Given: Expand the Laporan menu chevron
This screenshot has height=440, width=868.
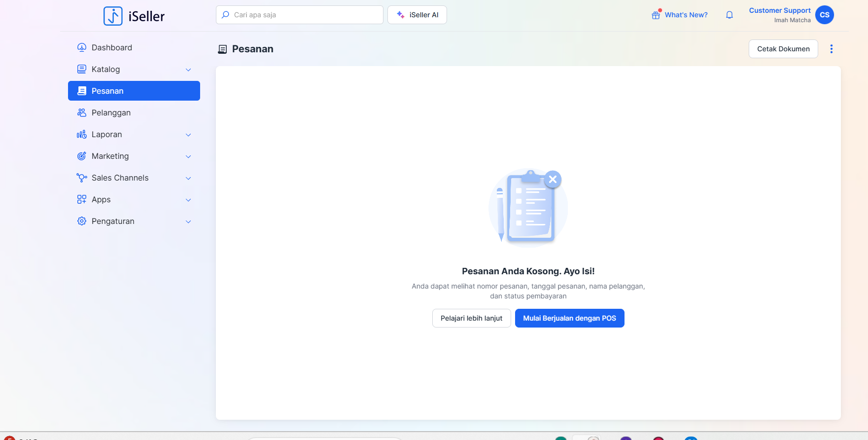Looking at the screenshot, I should [188, 135].
